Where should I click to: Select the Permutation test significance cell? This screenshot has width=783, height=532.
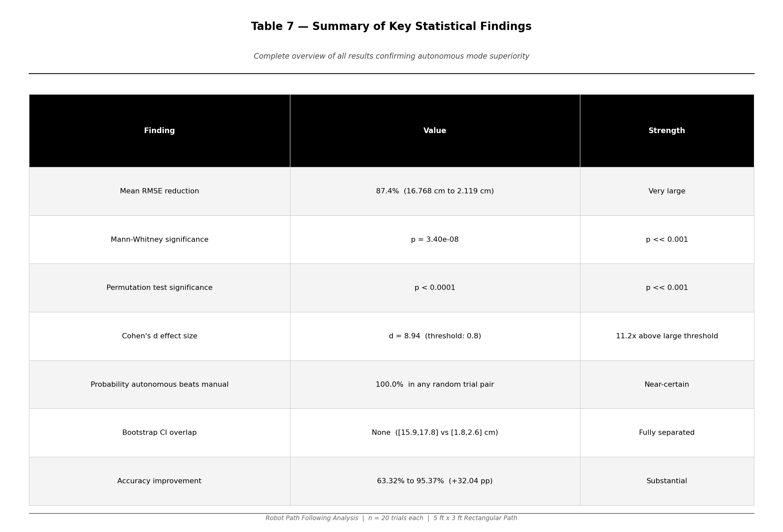pos(159,288)
